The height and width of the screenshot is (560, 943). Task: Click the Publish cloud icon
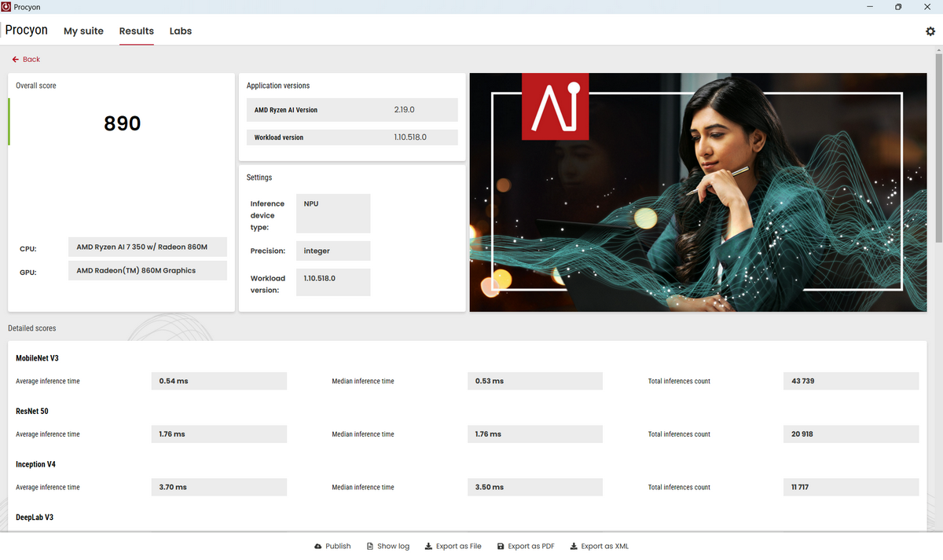[x=317, y=547]
